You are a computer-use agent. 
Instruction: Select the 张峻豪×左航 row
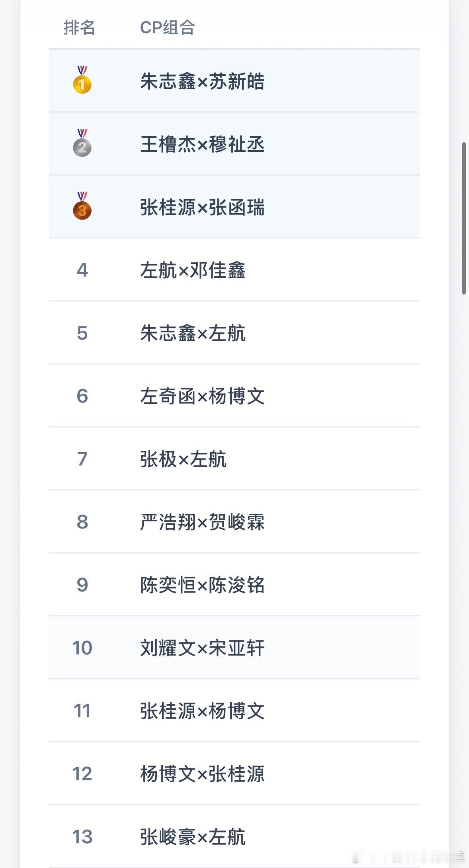click(x=234, y=836)
